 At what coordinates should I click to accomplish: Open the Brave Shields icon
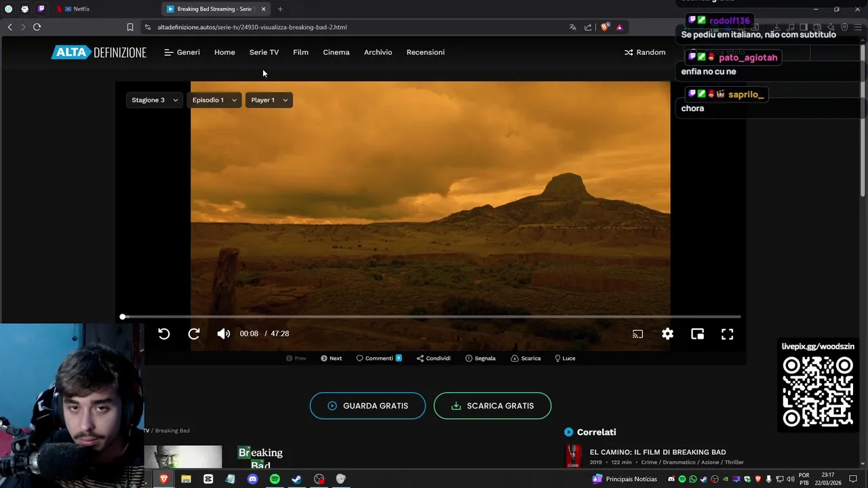604,27
